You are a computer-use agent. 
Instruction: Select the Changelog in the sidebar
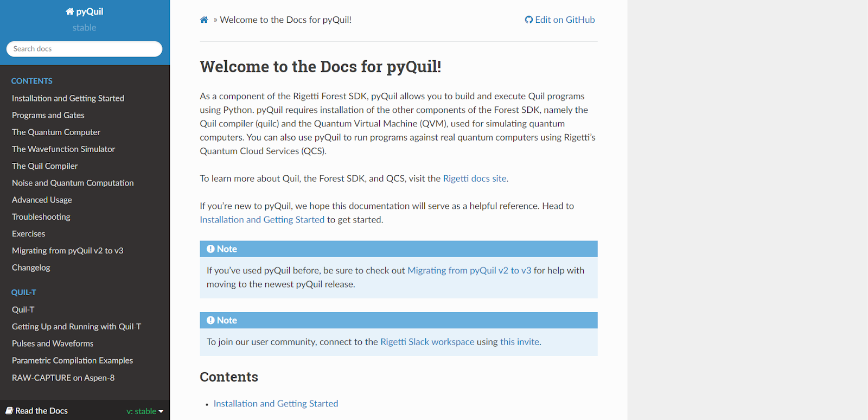tap(31, 268)
